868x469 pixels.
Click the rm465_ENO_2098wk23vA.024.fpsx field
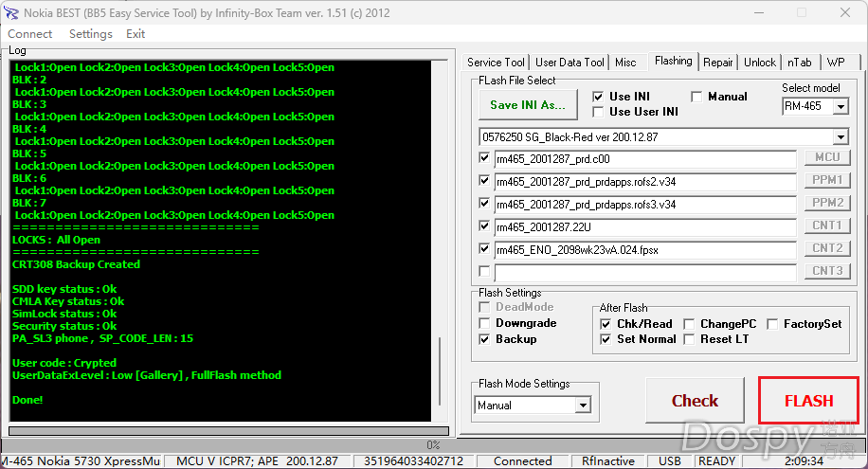[x=645, y=250]
